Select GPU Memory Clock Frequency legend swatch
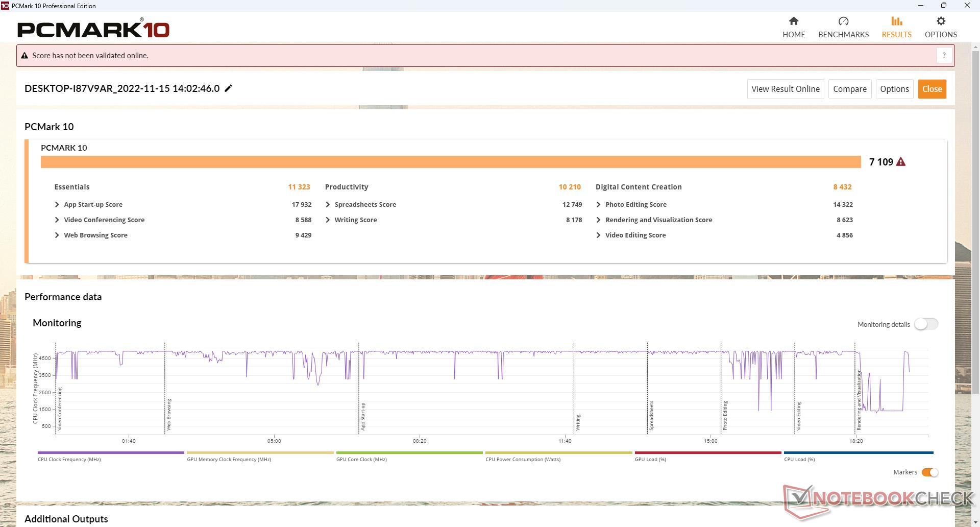 (x=260, y=452)
